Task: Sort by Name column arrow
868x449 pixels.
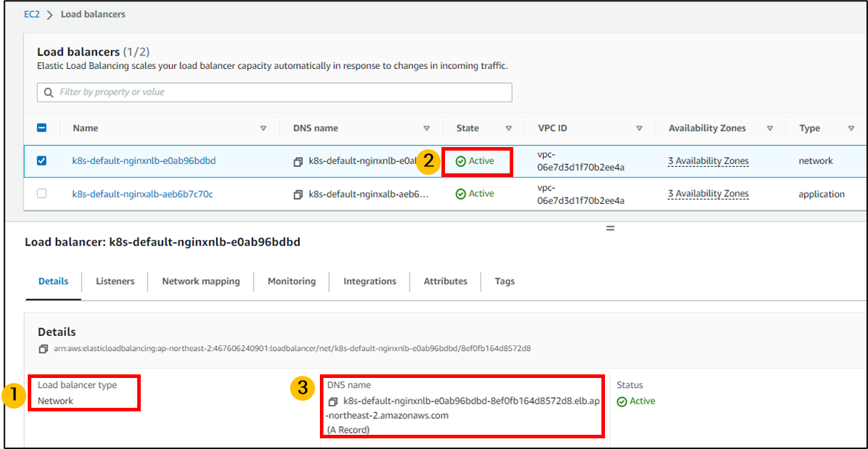Action: pos(263,129)
